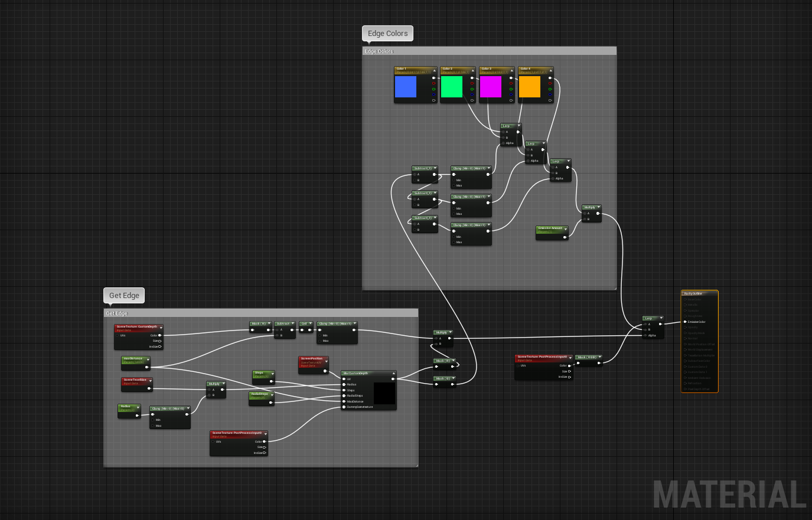Expand the Radius parameter node arrow
Image resolution: width=812 pixels, height=520 pixels.
pyautogui.click(x=138, y=407)
